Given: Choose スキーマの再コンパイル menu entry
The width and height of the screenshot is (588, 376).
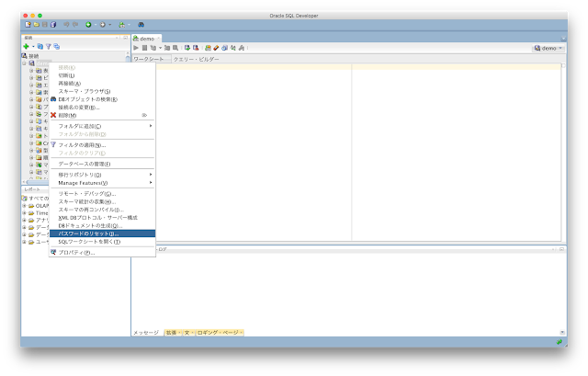Looking at the screenshot, I should coord(102,210).
